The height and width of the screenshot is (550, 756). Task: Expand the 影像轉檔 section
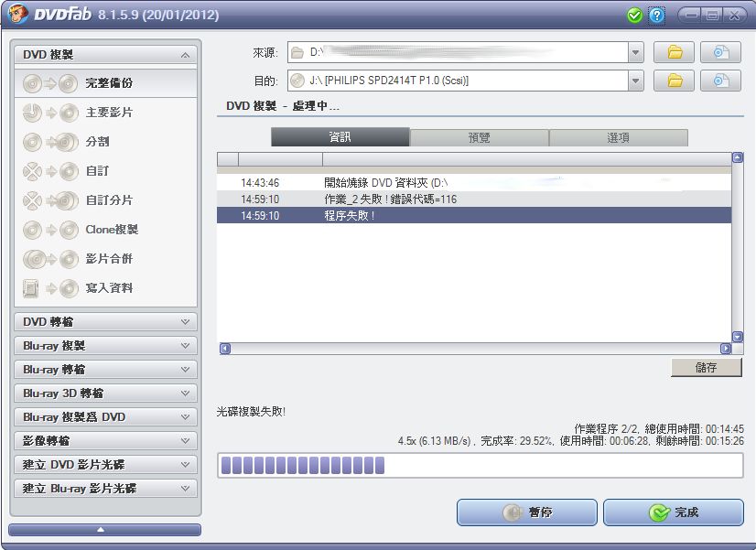105,440
